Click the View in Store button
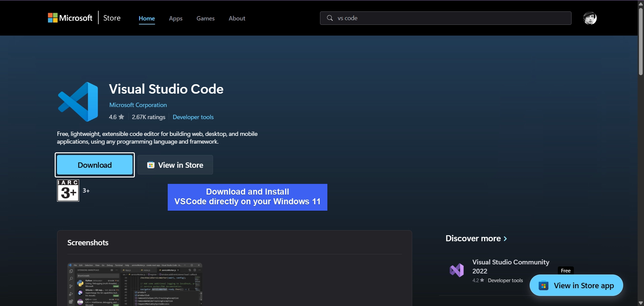 175,165
